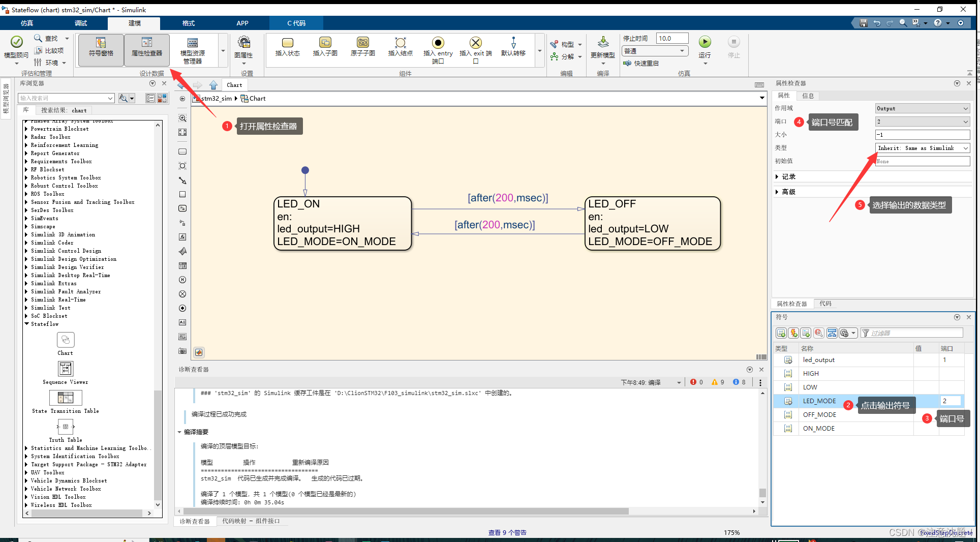The image size is (980, 542).
Task: Select the led_output symbol row
Action: tap(868, 360)
